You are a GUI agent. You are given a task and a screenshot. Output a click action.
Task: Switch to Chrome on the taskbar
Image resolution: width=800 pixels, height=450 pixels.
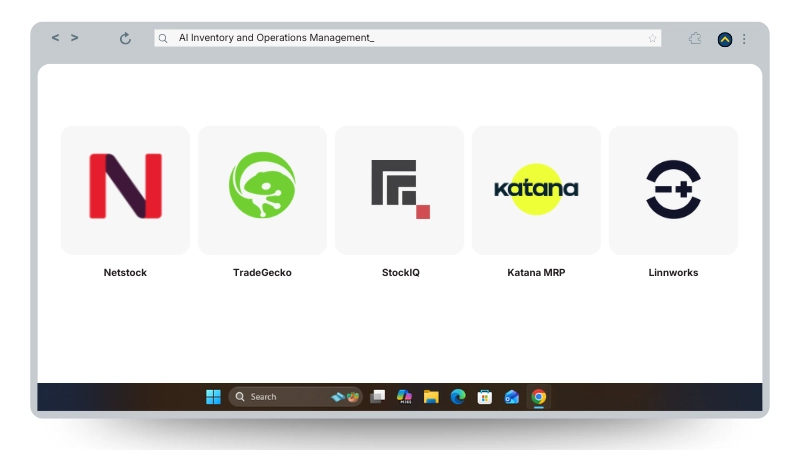point(539,396)
